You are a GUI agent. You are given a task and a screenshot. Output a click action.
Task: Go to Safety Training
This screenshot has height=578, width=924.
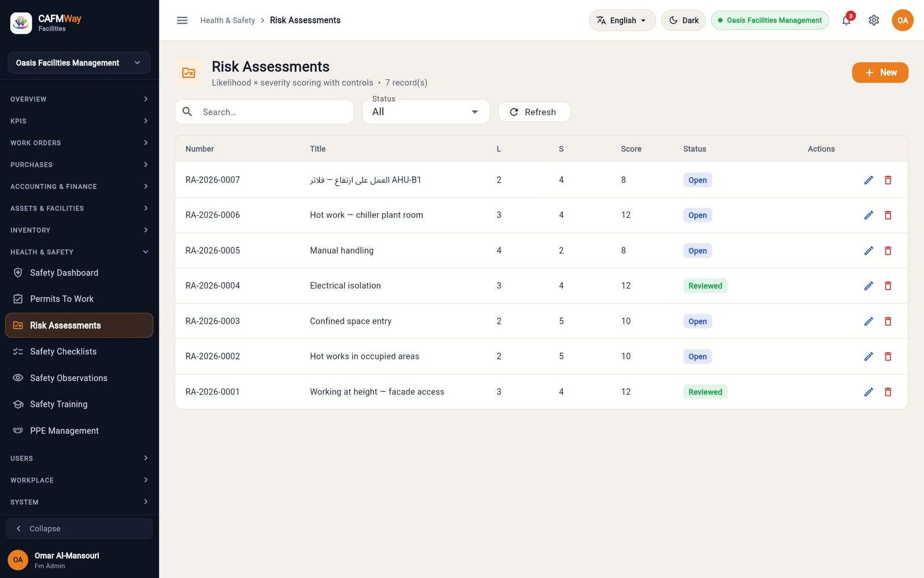point(79,404)
